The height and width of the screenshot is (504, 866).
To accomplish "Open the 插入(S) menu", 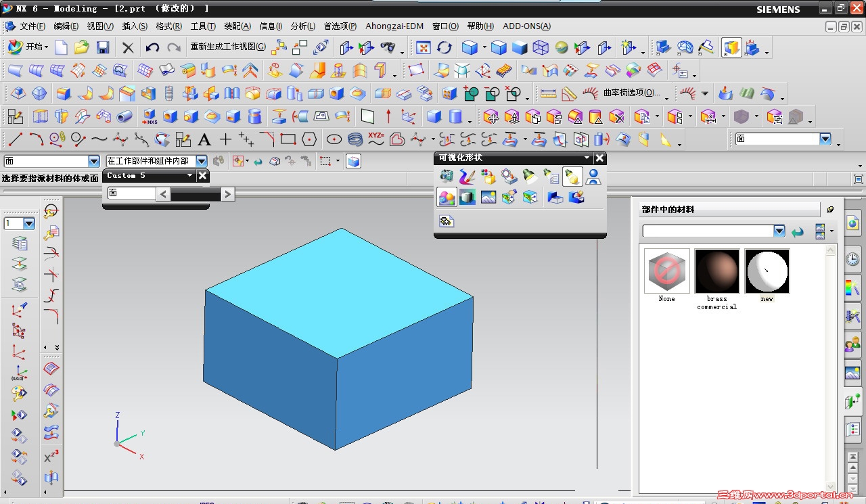I will tap(135, 26).
